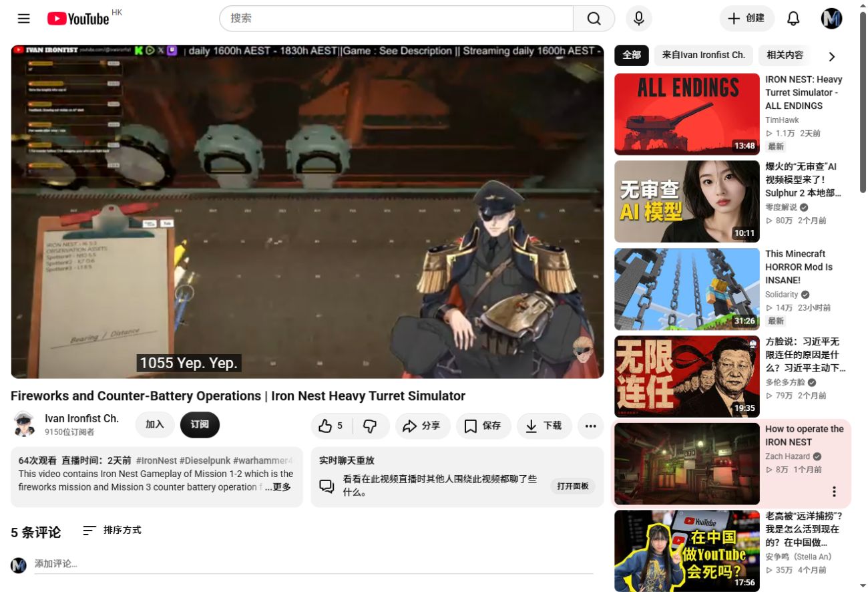Open the hamburger guide menu
This screenshot has width=868, height=592.
(x=24, y=19)
